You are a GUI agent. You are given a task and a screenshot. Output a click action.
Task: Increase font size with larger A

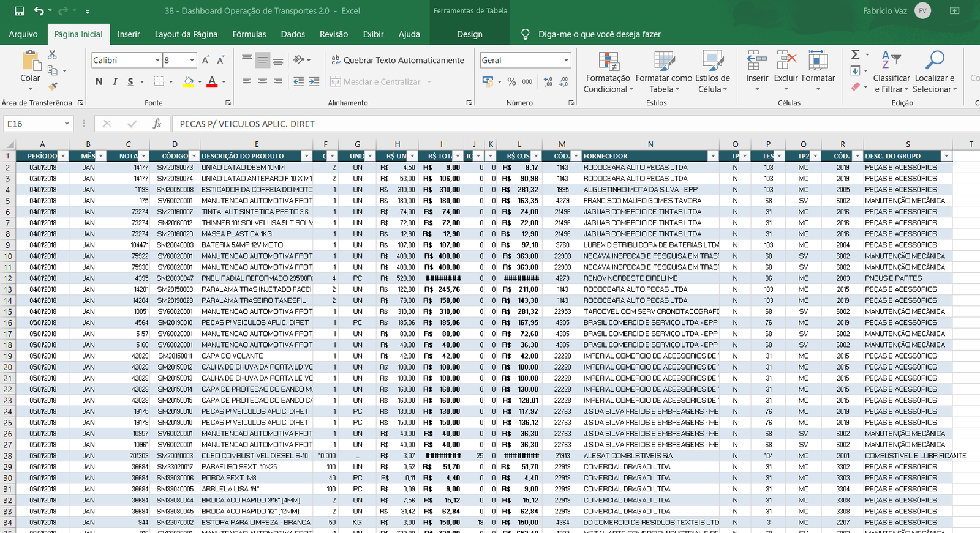pyautogui.click(x=206, y=60)
